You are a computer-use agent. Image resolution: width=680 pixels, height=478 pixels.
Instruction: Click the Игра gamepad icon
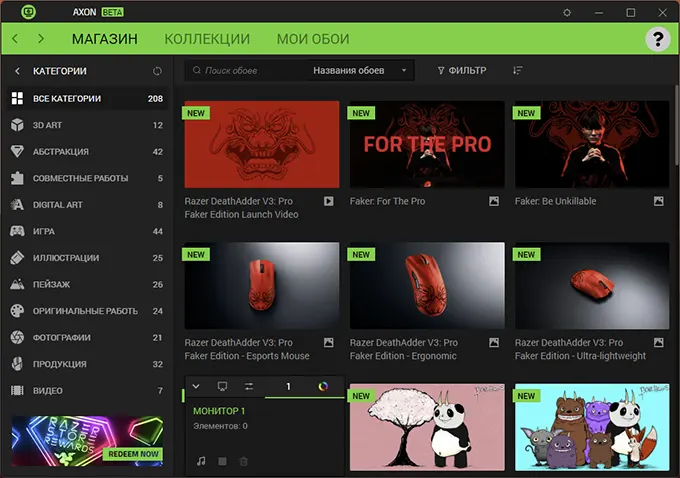pyautogui.click(x=17, y=231)
